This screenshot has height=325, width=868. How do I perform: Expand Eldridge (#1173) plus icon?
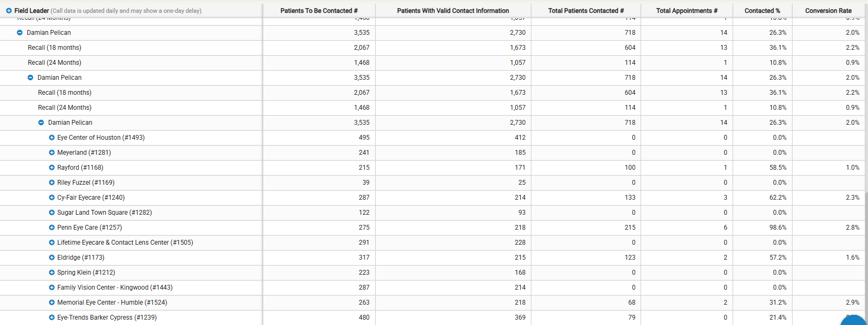(x=51, y=258)
